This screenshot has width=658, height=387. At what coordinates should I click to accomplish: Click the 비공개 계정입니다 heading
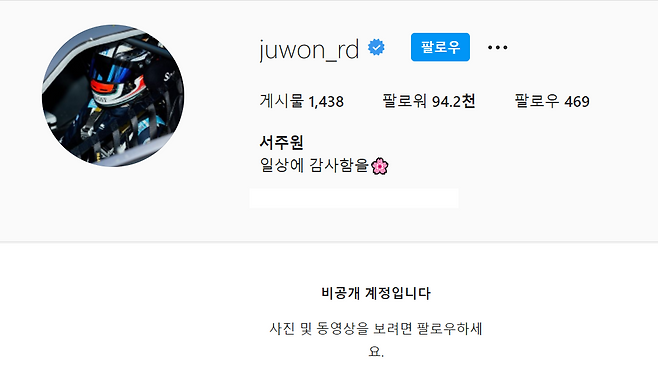tap(376, 293)
